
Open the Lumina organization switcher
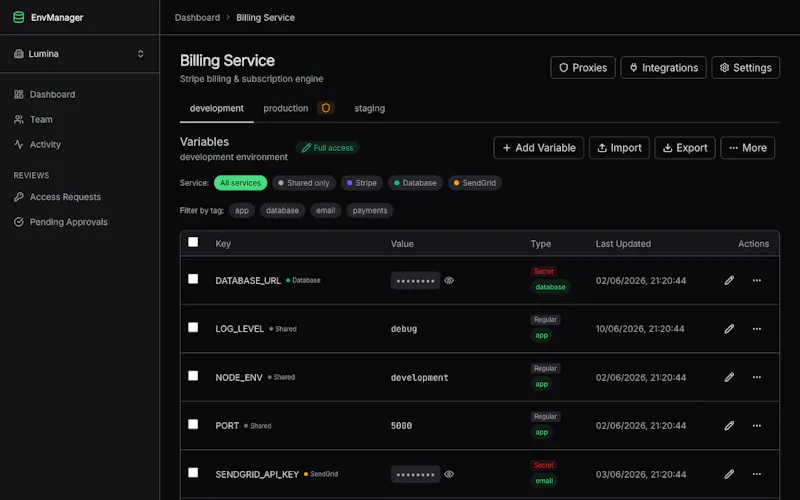pos(79,54)
